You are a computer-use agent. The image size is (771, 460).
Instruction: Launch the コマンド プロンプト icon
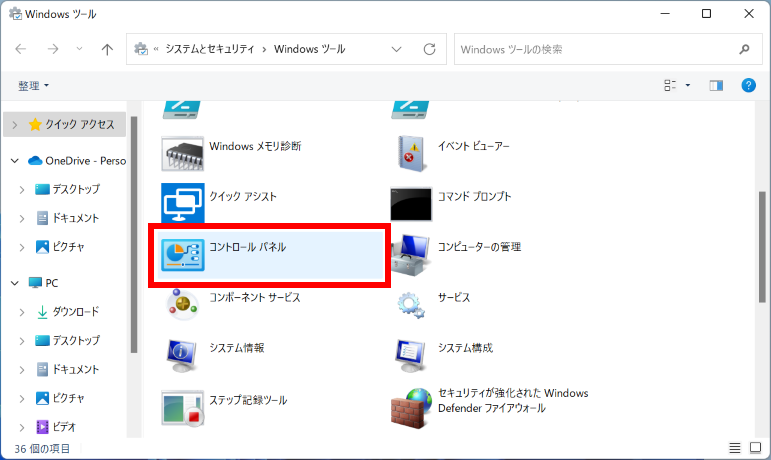[411, 204]
